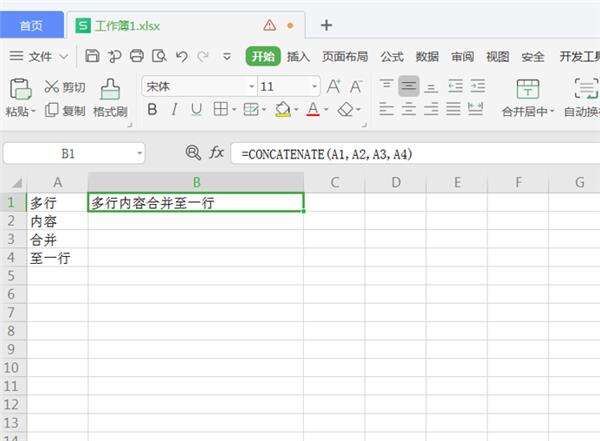Image resolution: width=600 pixels, height=441 pixels.
Task: Increase font size with larger A icon
Action: click(x=333, y=87)
